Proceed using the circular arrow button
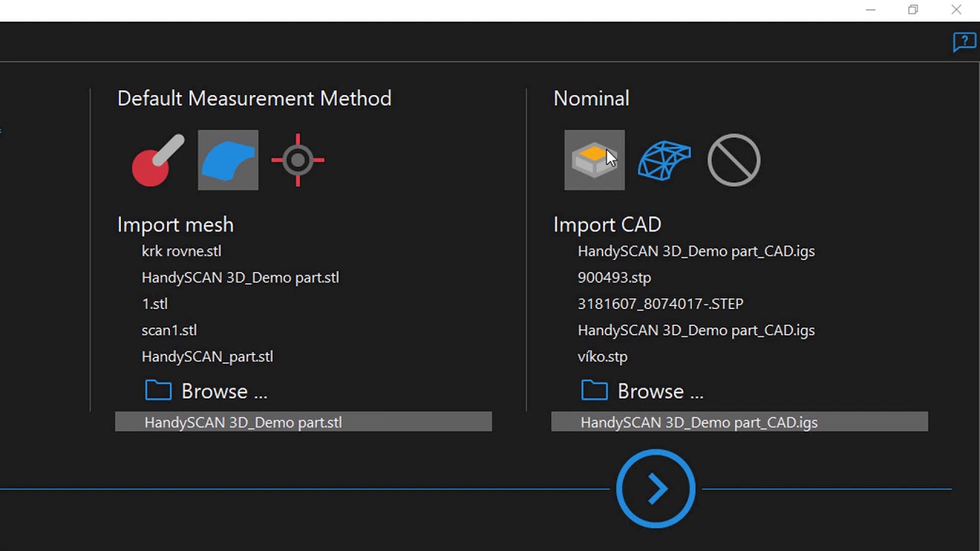Image resolution: width=980 pixels, height=551 pixels. (655, 488)
